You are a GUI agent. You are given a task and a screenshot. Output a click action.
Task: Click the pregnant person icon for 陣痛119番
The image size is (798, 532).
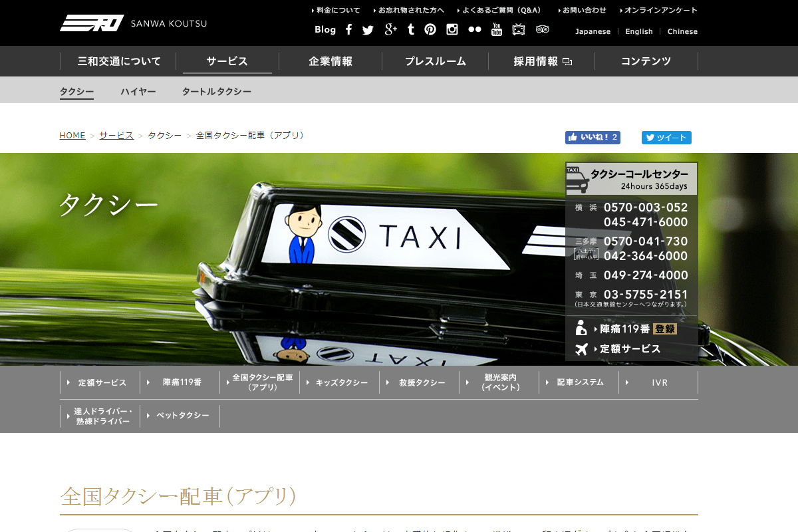[581, 328]
